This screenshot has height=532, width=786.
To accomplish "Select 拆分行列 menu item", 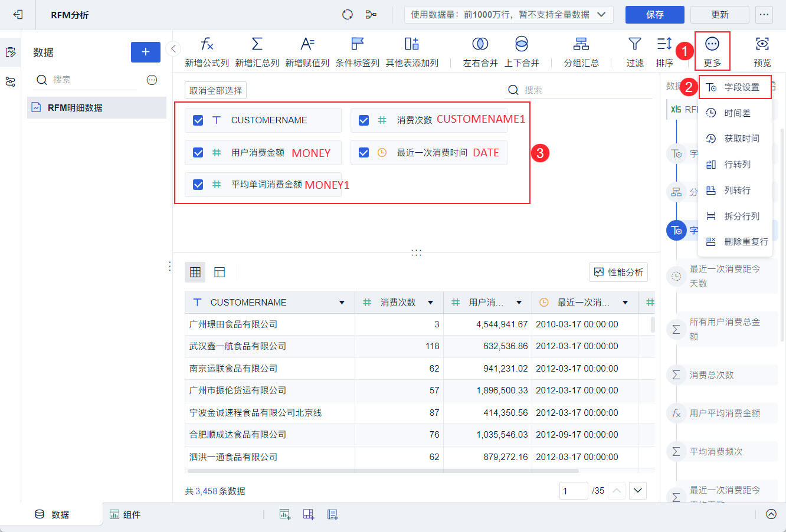I will (x=735, y=216).
